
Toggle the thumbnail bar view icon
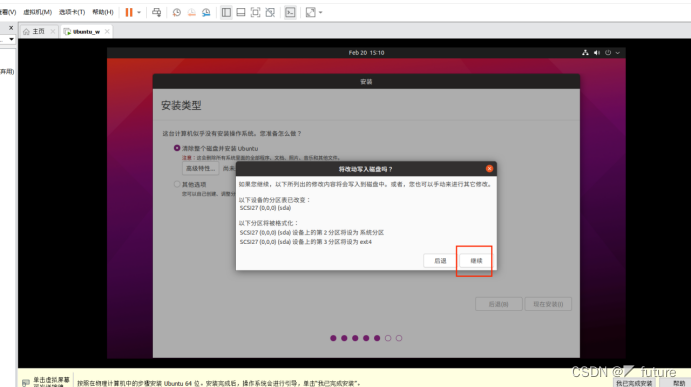(241, 12)
